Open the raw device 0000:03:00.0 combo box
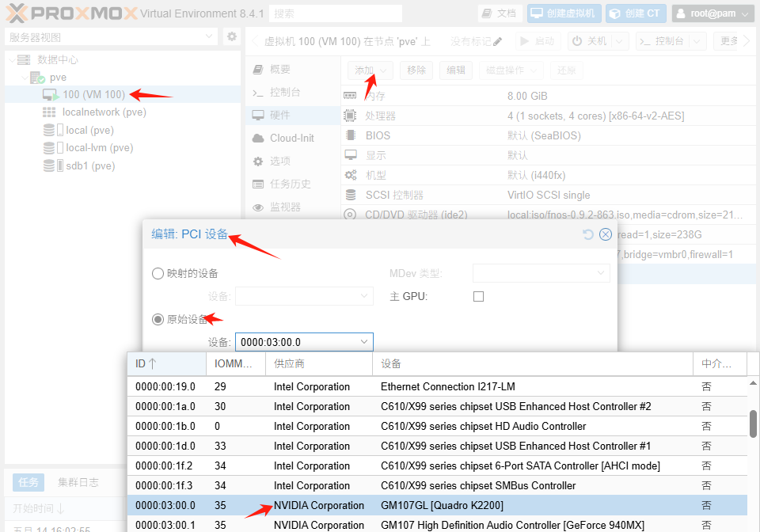 tap(304, 342)
